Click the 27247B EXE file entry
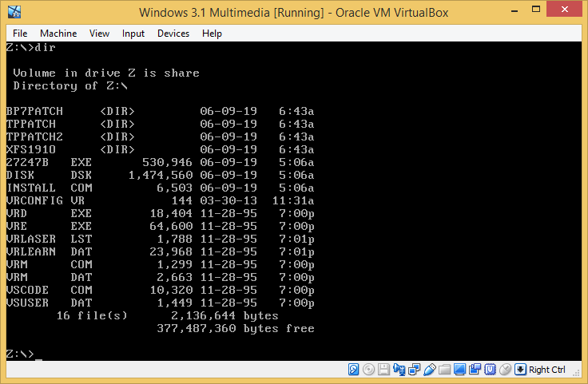This screenshot has width=588, height=384. [x=160, y=162]
